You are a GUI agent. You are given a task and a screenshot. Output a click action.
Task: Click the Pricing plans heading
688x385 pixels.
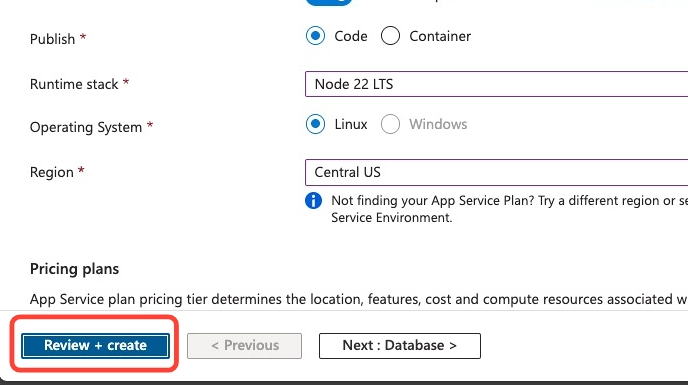(75, 269)
